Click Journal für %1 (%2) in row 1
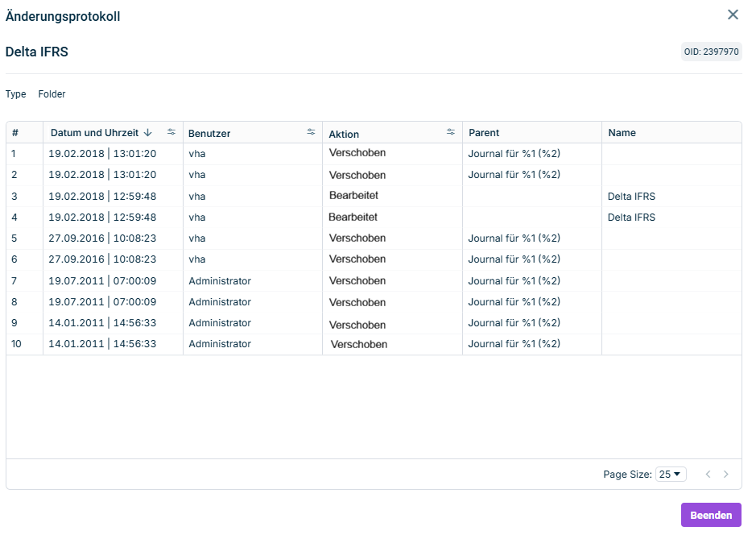The width and height of the screenshot is (756, 539). pyautogui.click(x=514, y=154)
